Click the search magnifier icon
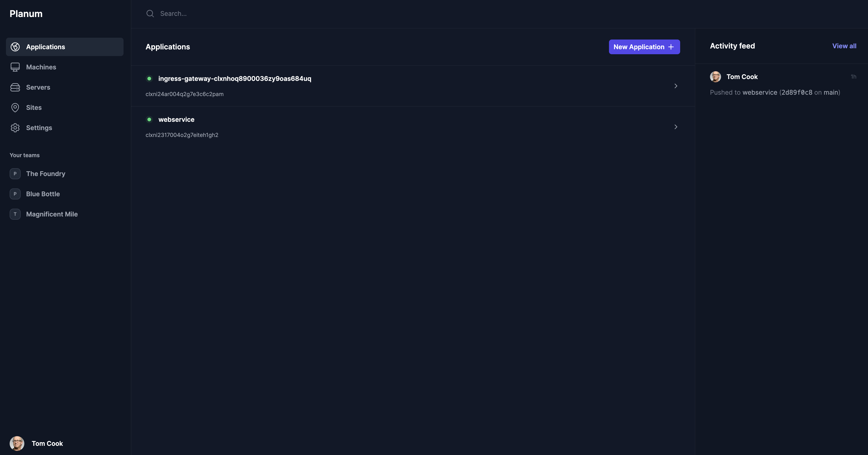 pos(150,14)
